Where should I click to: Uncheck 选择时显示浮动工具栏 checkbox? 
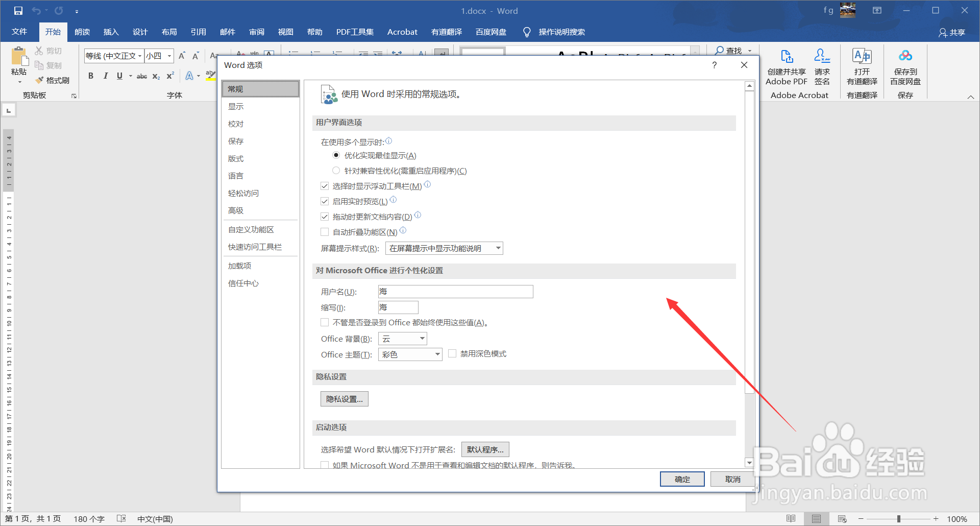(x=325, y=186)
